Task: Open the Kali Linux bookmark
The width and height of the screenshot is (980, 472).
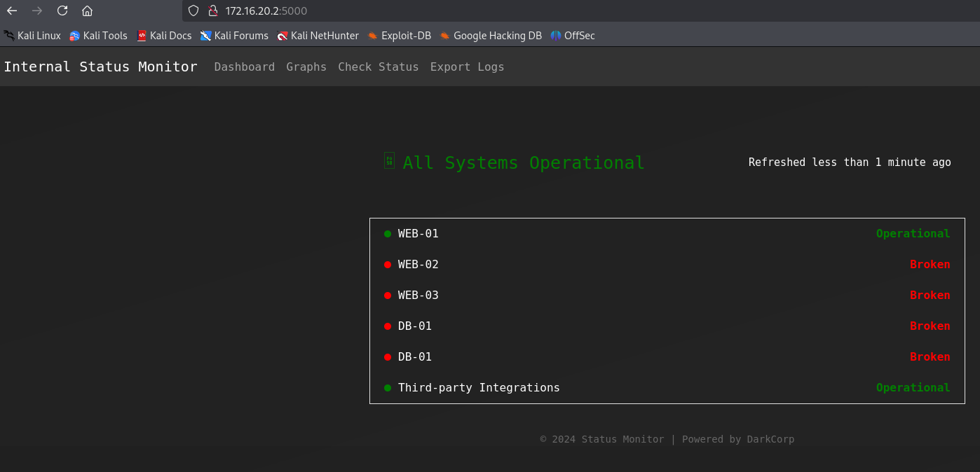Action: pyautogui.click(x=32, y=35)
